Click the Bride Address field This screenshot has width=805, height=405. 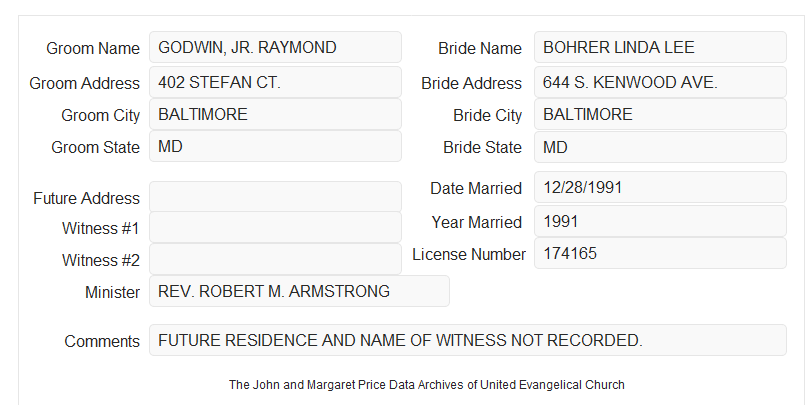pyautogui.click(x=660, y=82)
